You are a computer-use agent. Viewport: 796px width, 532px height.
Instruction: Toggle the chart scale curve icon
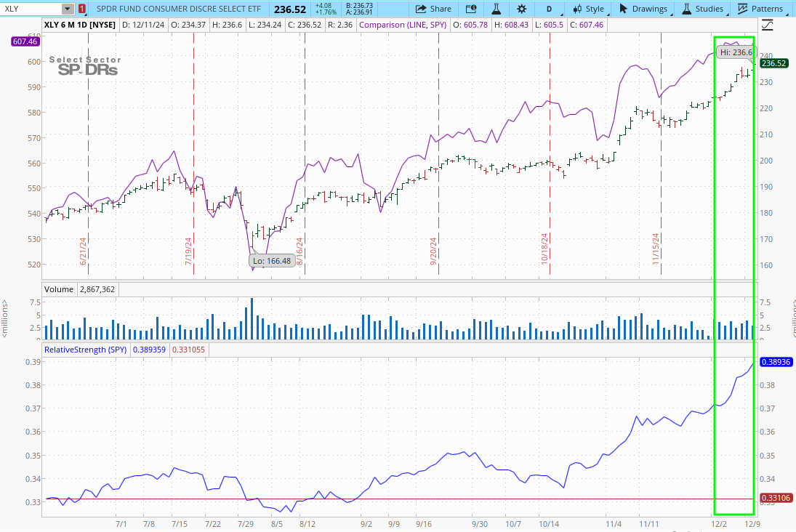click(768, 25)
